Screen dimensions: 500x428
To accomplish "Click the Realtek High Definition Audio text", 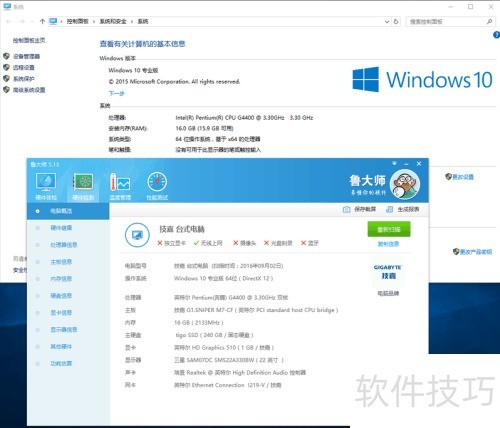I will [240, 373].
